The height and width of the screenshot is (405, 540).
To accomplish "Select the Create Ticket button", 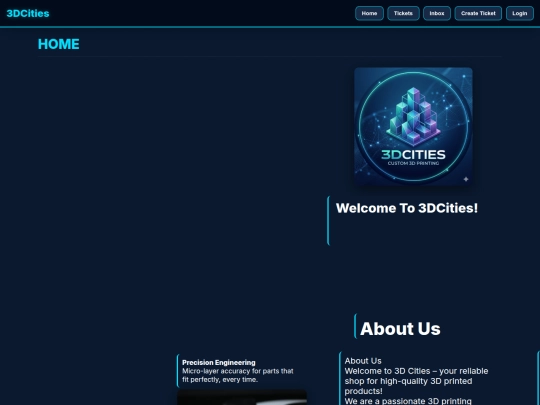I will (478, 13).
